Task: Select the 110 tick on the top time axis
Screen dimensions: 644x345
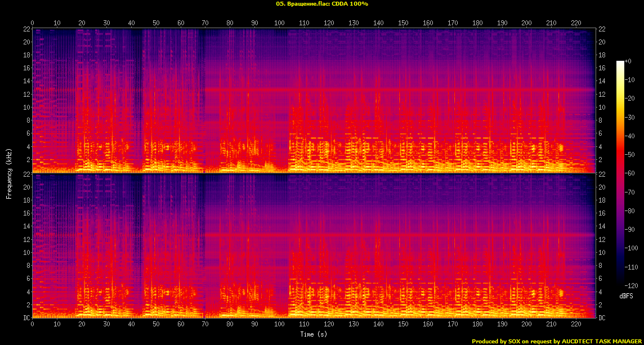Action: (x=304, y=23)
